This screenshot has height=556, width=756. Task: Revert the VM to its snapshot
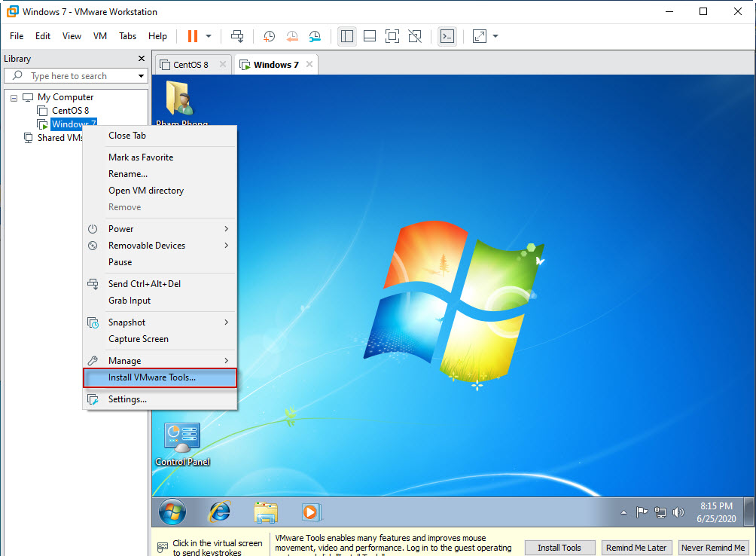pos(292,36)
